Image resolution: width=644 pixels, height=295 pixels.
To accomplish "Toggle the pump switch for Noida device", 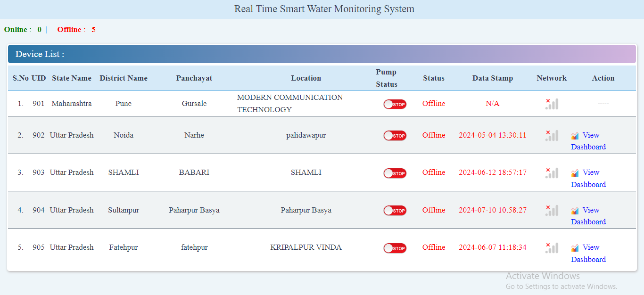I will (x=395, y=136).
